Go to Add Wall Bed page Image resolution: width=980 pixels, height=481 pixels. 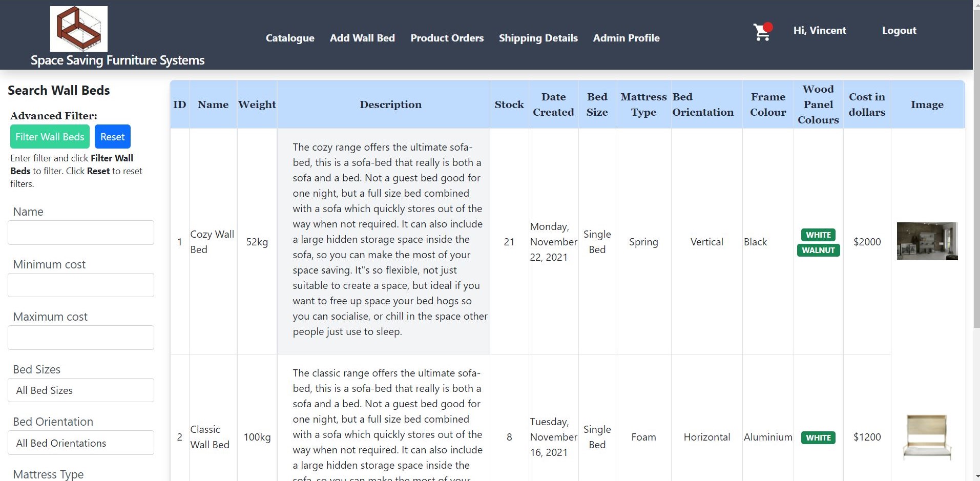(x=362, y=38)
